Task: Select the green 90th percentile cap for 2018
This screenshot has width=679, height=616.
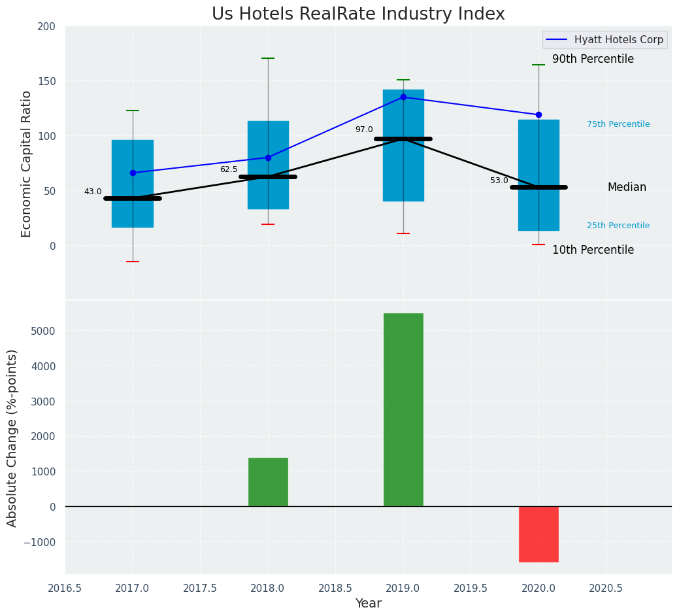Action: coord(268,58)
